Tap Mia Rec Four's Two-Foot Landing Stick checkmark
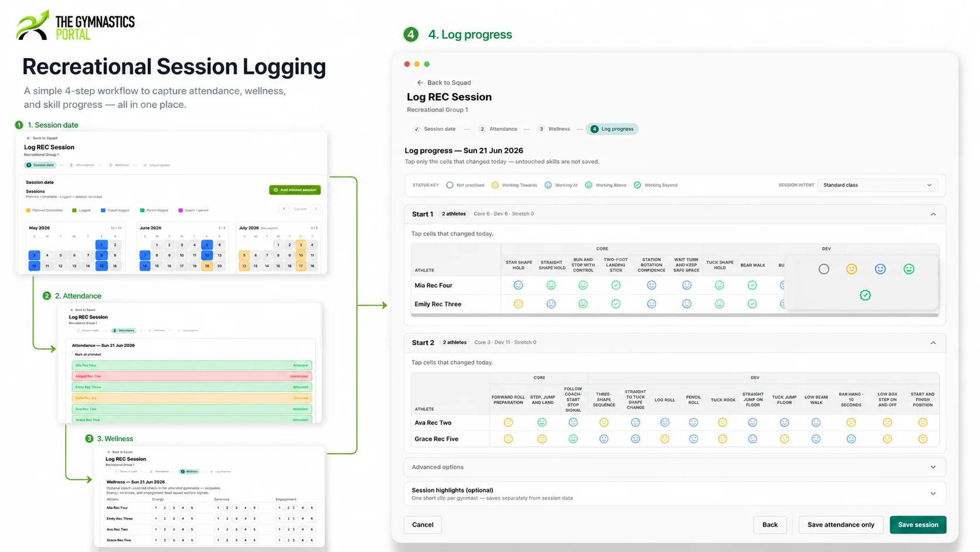The image size is (980, 552). click(x=615, y=285)
